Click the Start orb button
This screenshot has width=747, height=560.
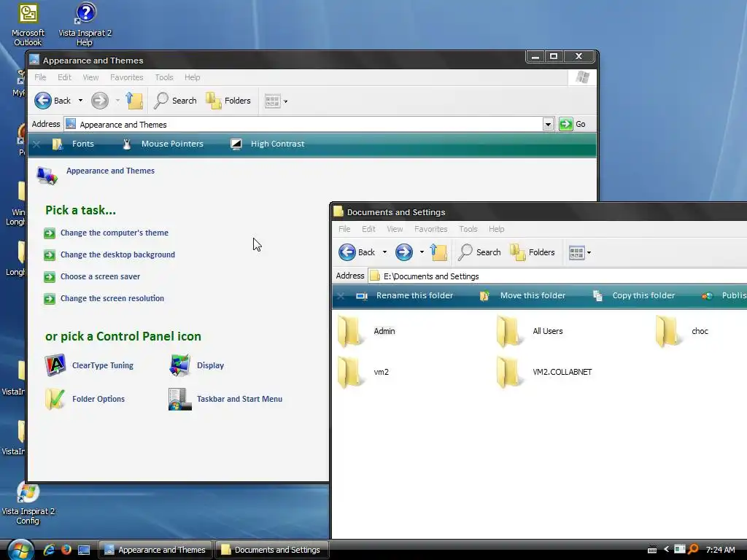(x=20, y=550)
